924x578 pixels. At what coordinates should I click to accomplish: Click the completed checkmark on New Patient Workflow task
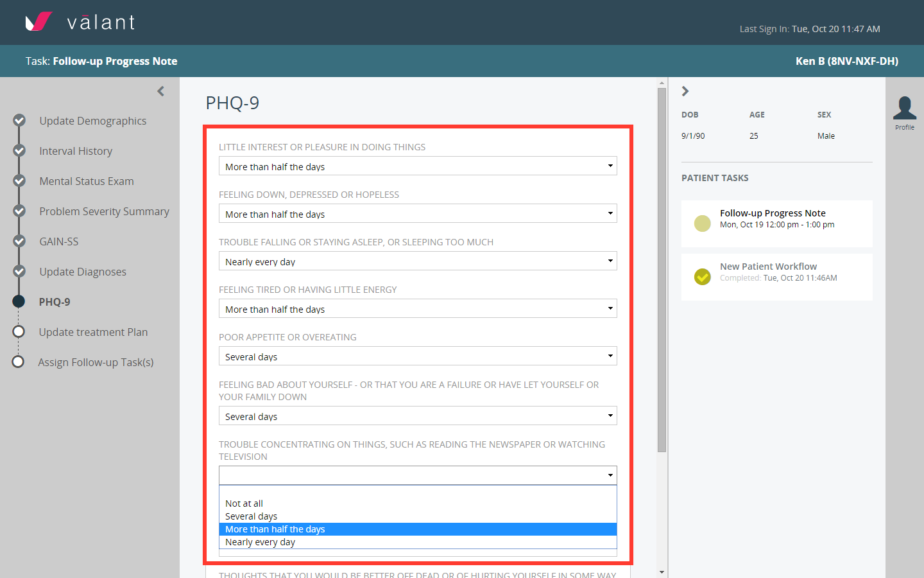(703, 277)
